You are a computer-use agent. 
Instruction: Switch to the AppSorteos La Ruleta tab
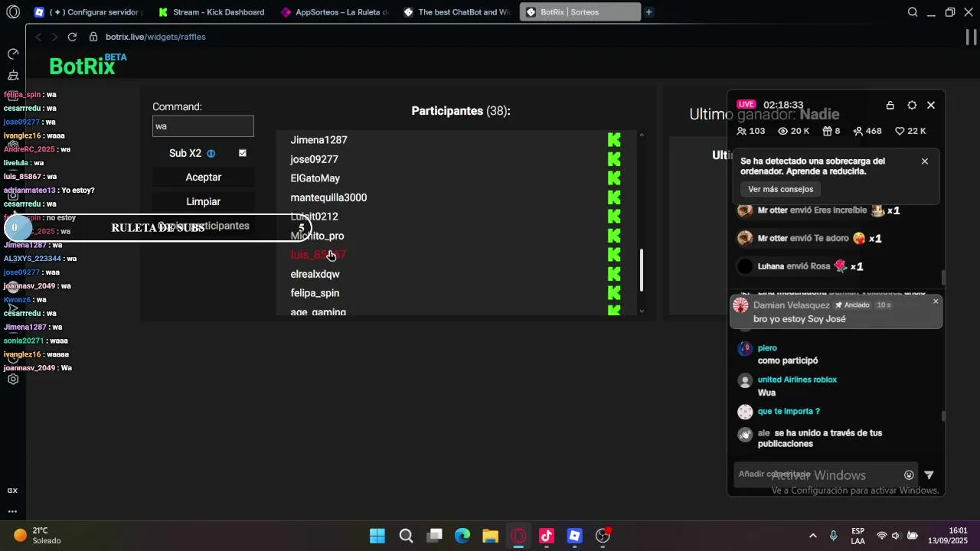click(335, 12)
